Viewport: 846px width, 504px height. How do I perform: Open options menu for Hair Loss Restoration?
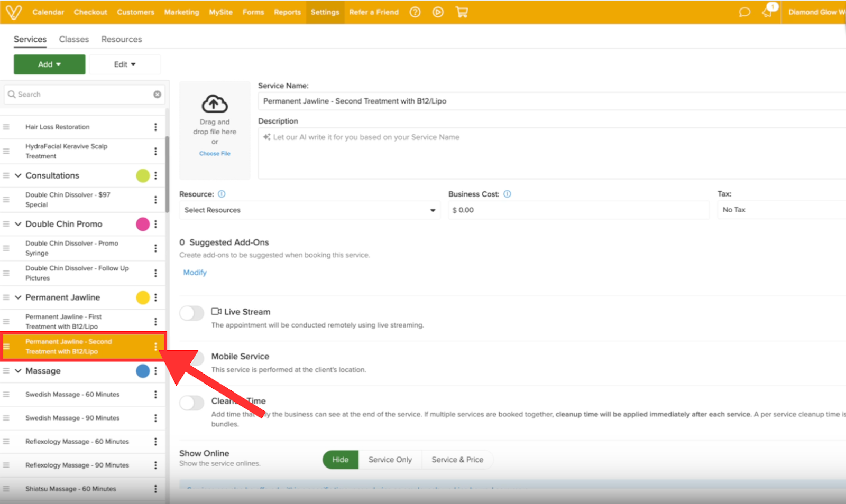155,127
